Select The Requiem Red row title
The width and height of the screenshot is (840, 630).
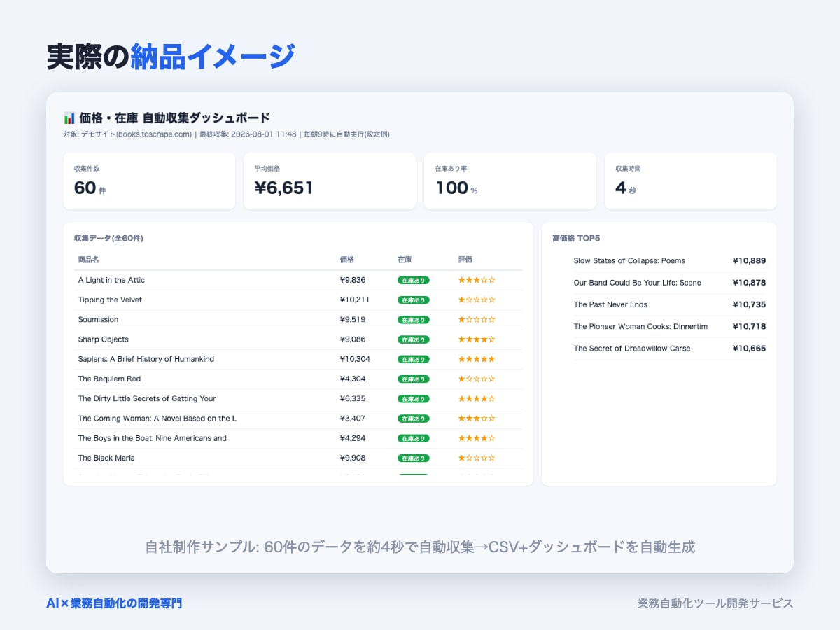[110, 379]
